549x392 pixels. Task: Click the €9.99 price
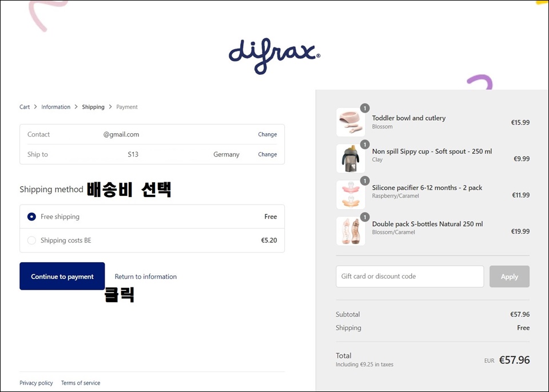coord(522,159)
